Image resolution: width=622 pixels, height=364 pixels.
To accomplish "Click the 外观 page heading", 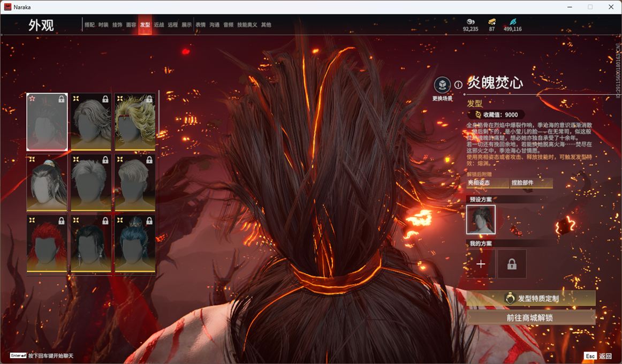I will (x=41, y=25).
